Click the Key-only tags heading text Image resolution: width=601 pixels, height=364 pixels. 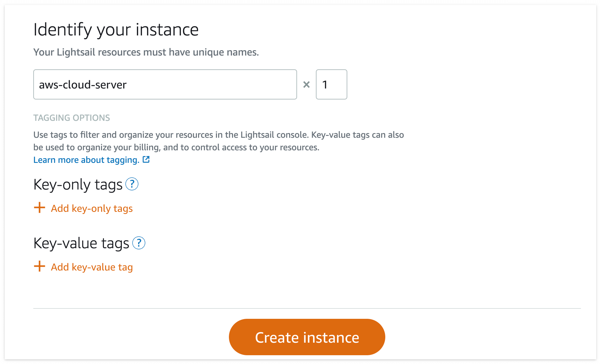[x=78, y=185]
